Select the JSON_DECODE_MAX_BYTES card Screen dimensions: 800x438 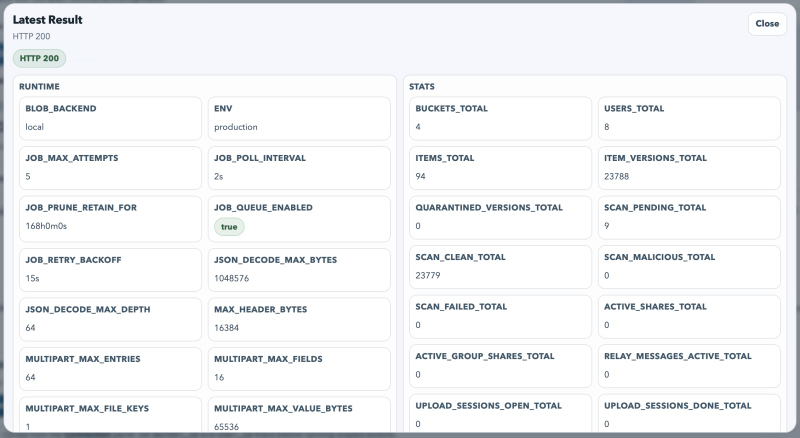pyautogui.click(x=299, y=270)
